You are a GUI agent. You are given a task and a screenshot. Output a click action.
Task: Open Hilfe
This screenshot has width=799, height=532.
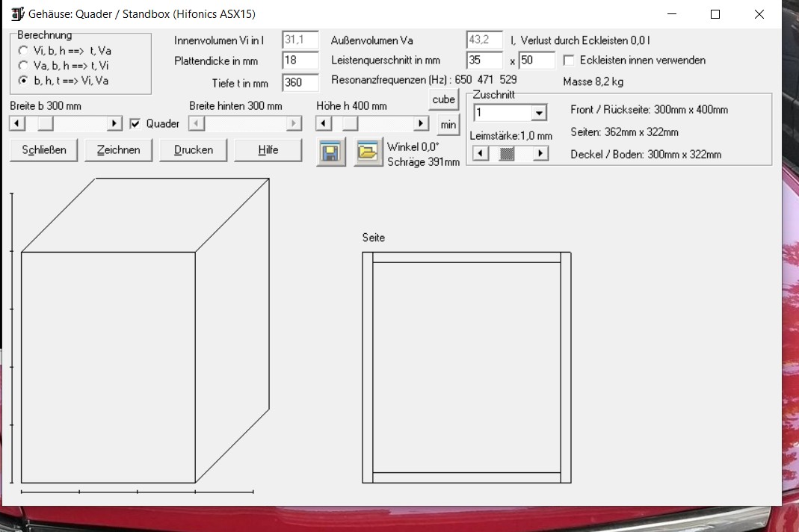tap(268, 150)
